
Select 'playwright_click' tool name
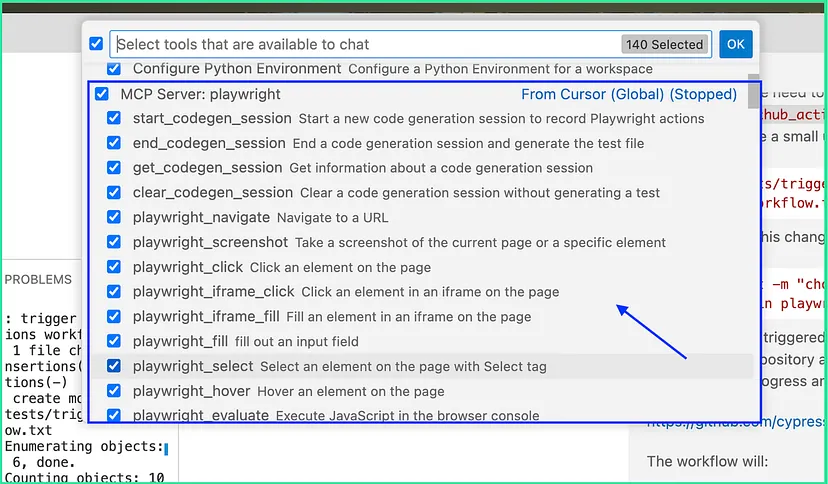(188, 267)
